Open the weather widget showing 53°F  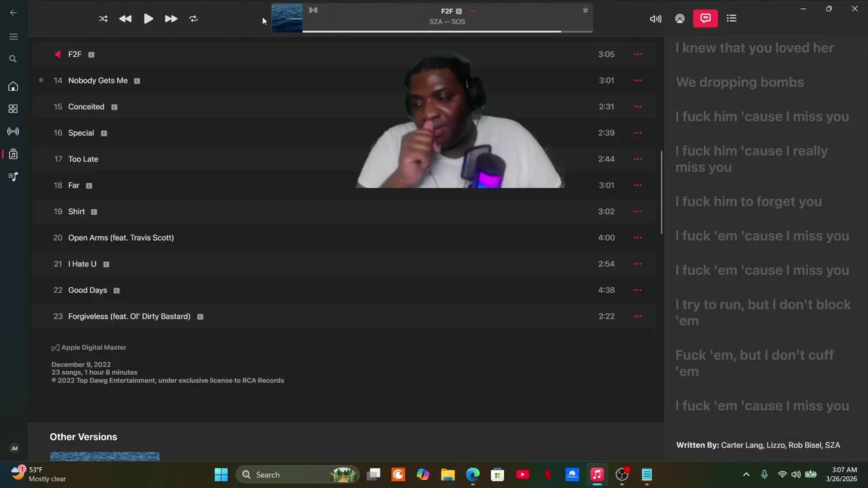pyautogui.click(x=39, y=474)
